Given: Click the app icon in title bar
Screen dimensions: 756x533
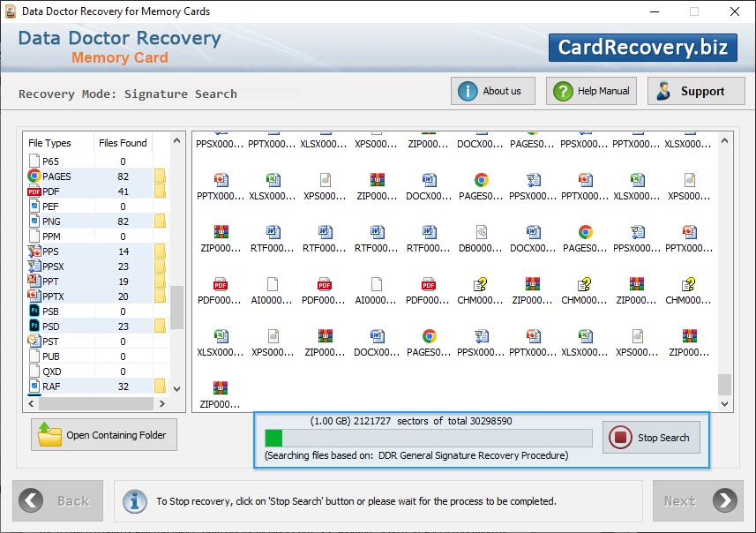Looking at the screenshot, I should (11, 11).
